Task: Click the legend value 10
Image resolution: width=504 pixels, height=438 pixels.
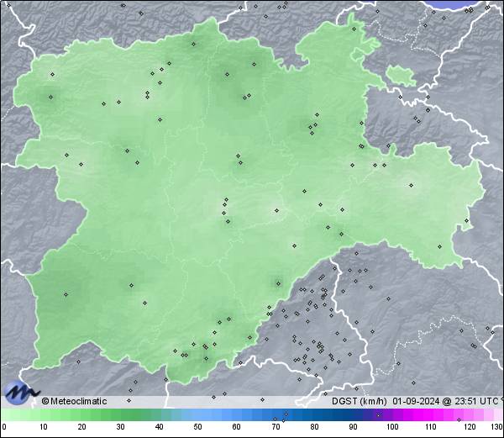Action: [x=44, y=427]
